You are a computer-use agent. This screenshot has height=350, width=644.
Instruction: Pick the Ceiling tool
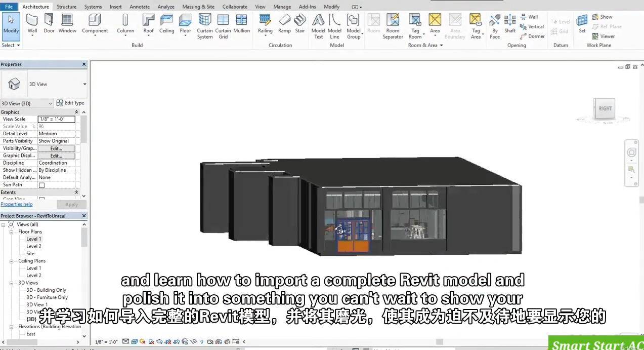[x=166, y=24]
